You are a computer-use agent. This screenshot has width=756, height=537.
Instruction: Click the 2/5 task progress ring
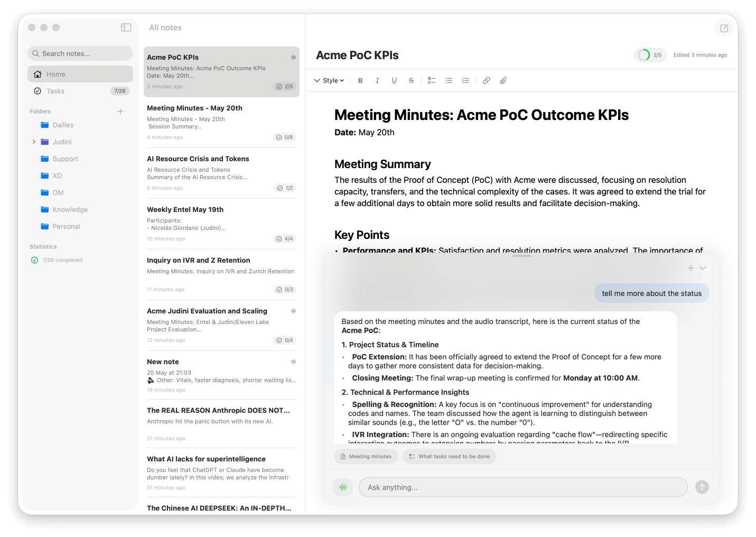[650, 55]
